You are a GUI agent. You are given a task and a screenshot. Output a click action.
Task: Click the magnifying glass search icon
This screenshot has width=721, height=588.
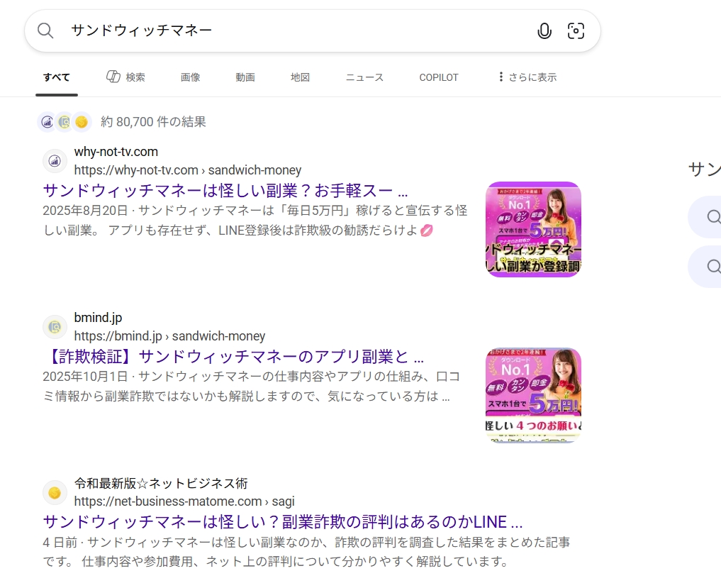45,30
